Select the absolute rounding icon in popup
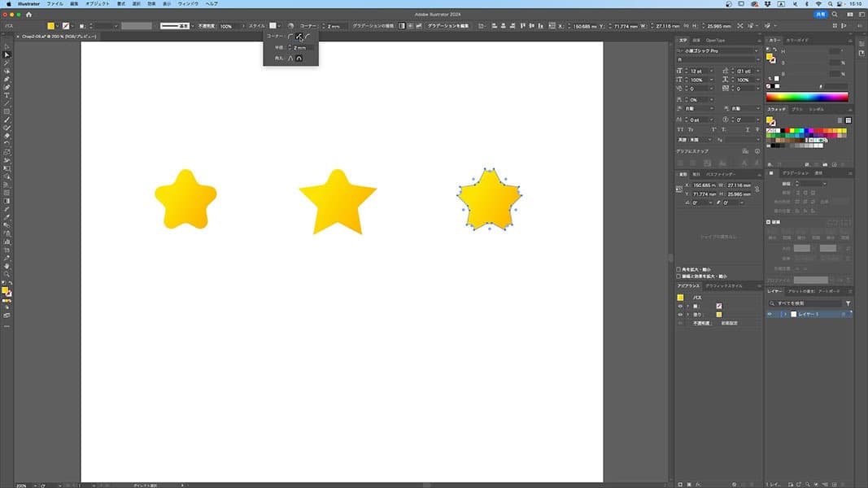Image resolution: width=868 pixels, height=488 pixels. coord(299,59)
